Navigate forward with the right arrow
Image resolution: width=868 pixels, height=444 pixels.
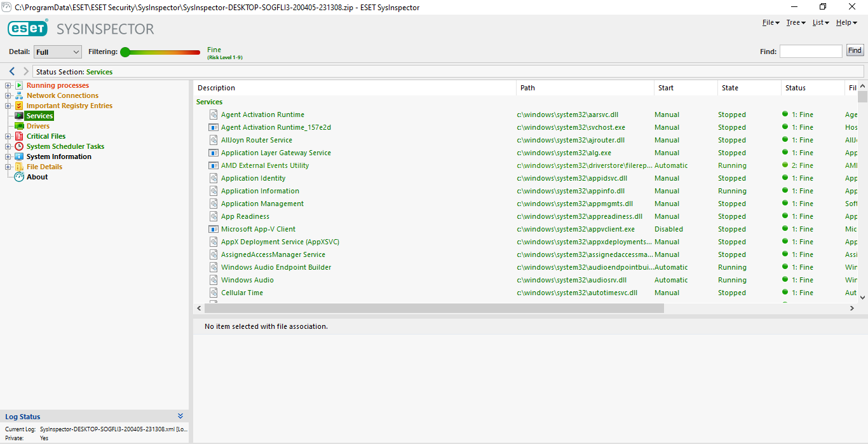coord(25,71)
